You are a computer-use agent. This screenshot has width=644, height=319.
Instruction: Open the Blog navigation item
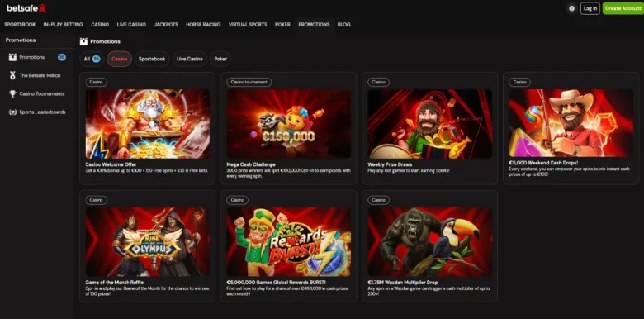[344, 25]
